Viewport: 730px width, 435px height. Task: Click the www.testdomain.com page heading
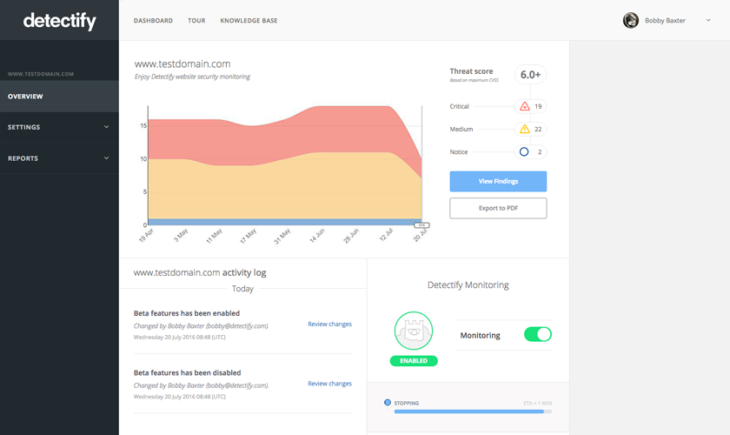coord(182,64)
